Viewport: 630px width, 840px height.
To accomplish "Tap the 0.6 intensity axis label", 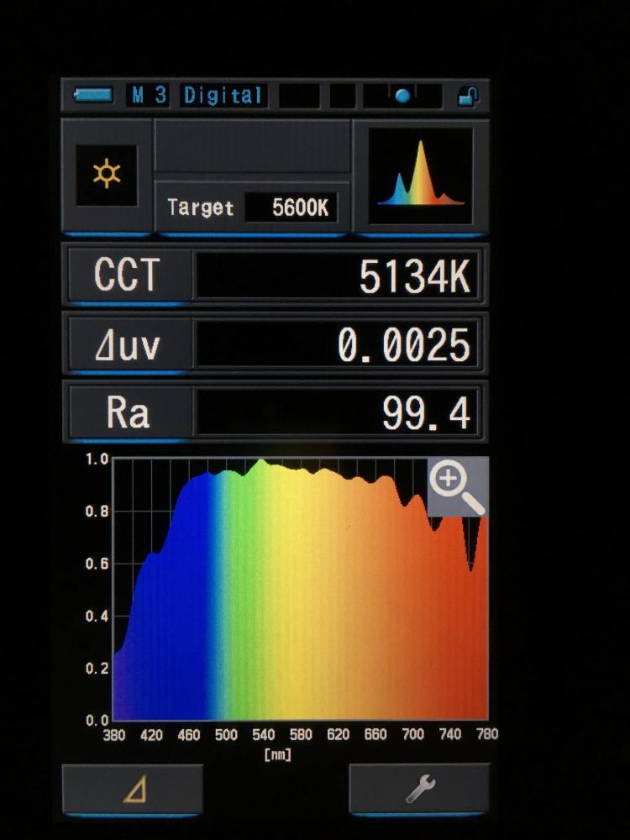I will click(97, 564).
